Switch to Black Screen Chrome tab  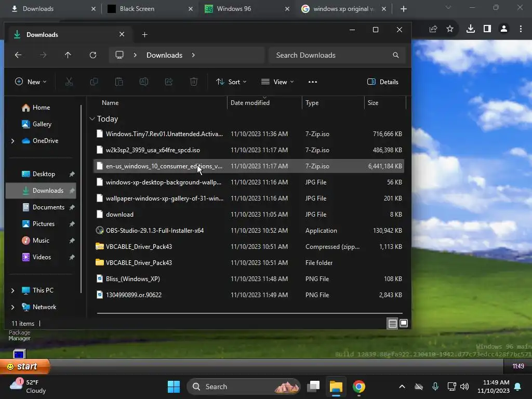tap(150, 9)
